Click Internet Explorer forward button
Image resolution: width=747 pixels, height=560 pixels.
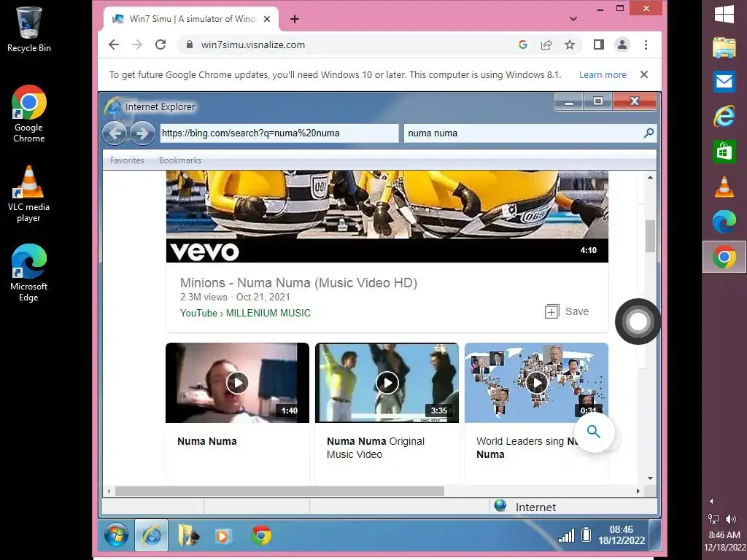[x=142, y=133]
